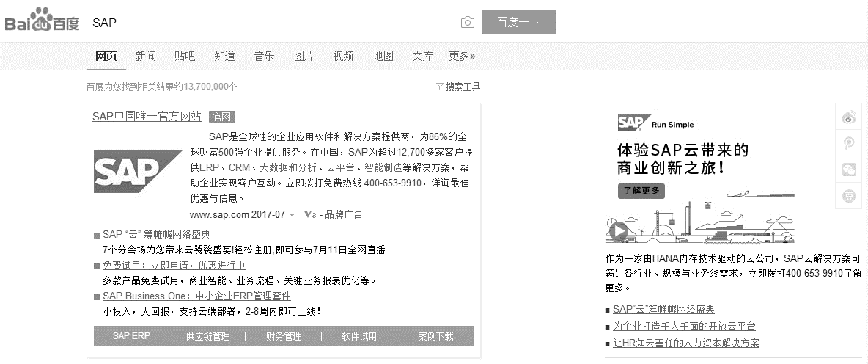Click the second sidebar share icon
The image size is (868, 364).
tap(849, 143)
